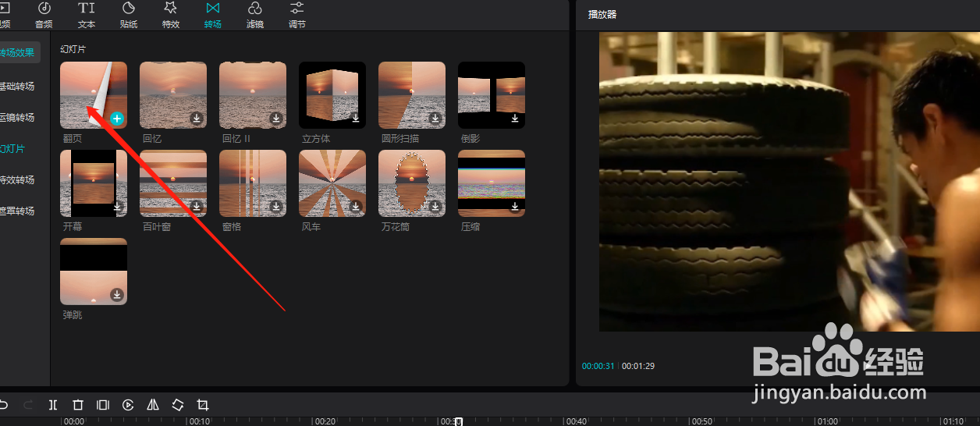Download the 压缩 transition
Image resolution: width=980 pixels, height=426 pixels.
(514, 207)
